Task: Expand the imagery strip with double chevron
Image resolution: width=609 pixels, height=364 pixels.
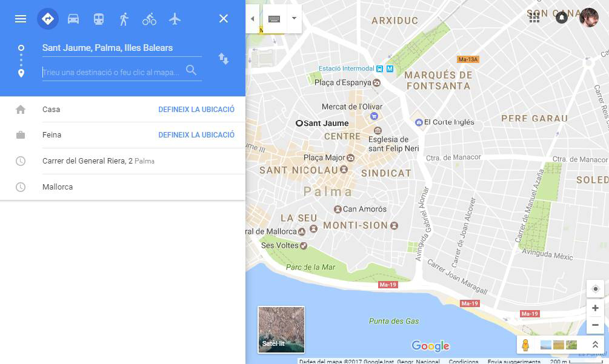Action: 595,344
